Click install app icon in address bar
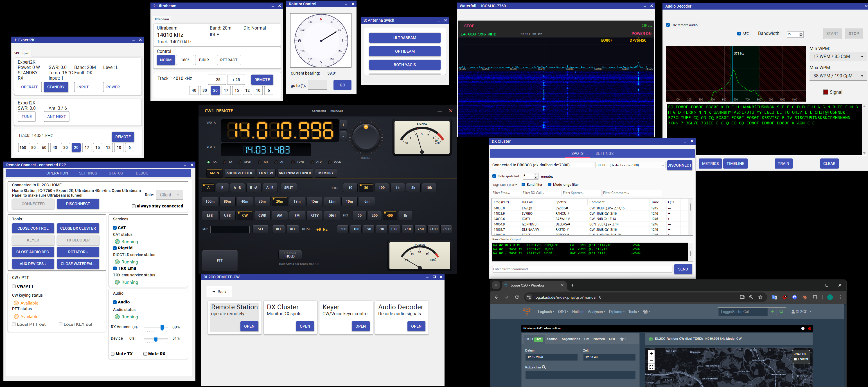Viewport: 868px width, 387px height. [742, 297]
